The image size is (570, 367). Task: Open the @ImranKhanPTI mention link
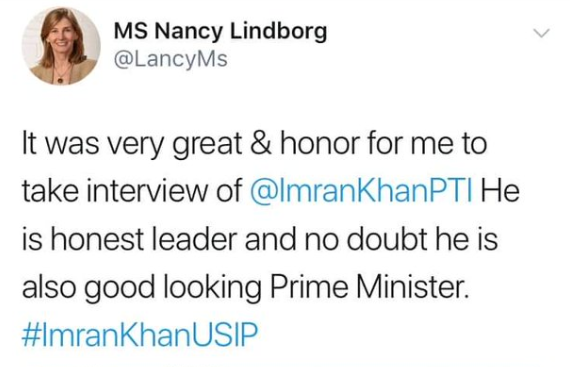pos(362,190)
